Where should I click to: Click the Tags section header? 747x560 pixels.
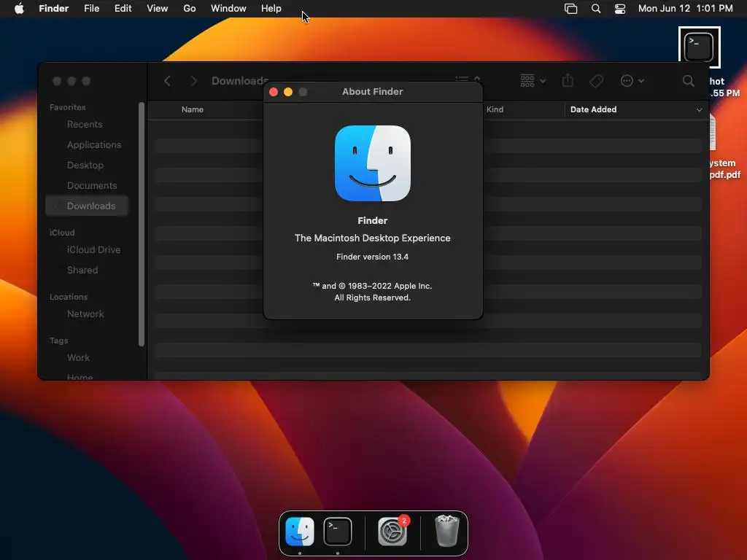[58, 341]
